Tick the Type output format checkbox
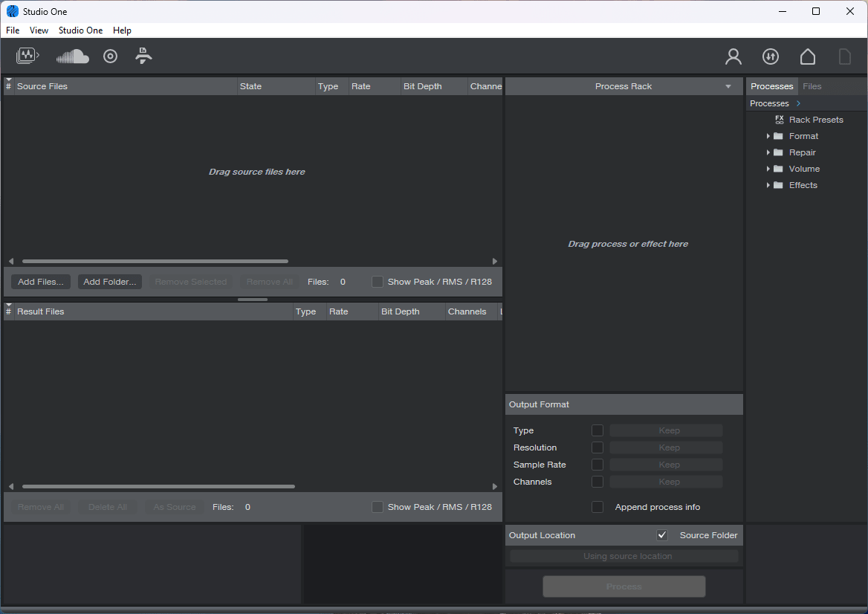The image size is (868, 614). (597, 430)
